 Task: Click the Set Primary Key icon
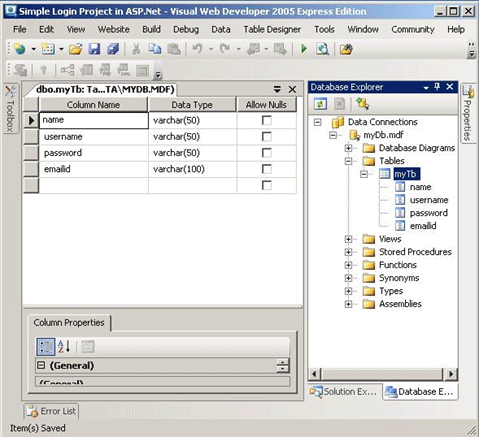tap(43, 70)
